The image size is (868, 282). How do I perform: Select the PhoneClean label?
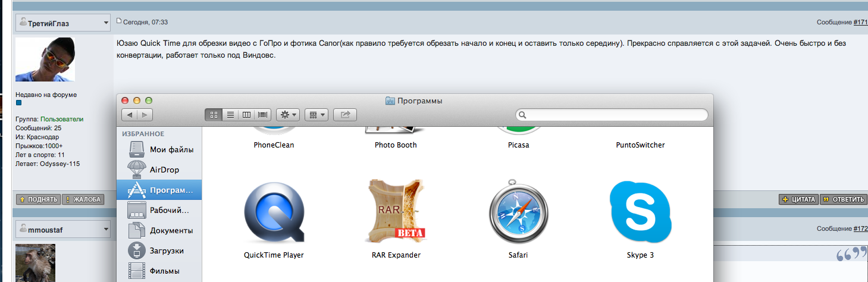click(x=274, y=145)
